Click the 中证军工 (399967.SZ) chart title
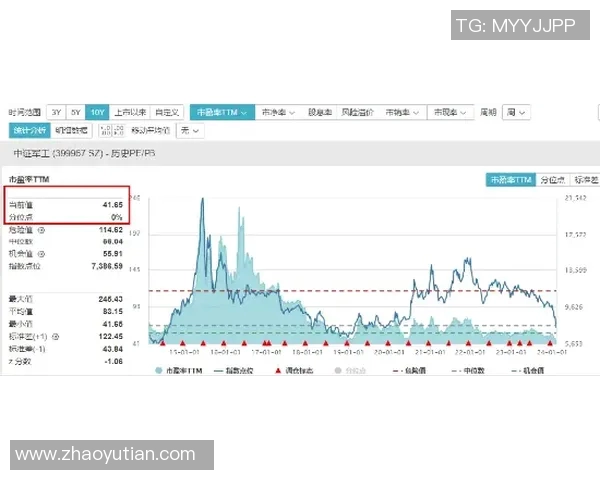This screenshot has width=600, height=480. tap(85, 153)
